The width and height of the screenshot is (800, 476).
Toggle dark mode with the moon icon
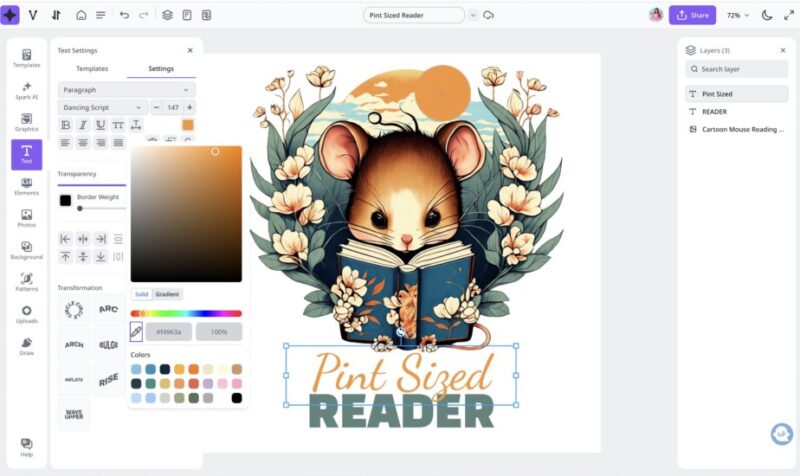pos(767,15)
